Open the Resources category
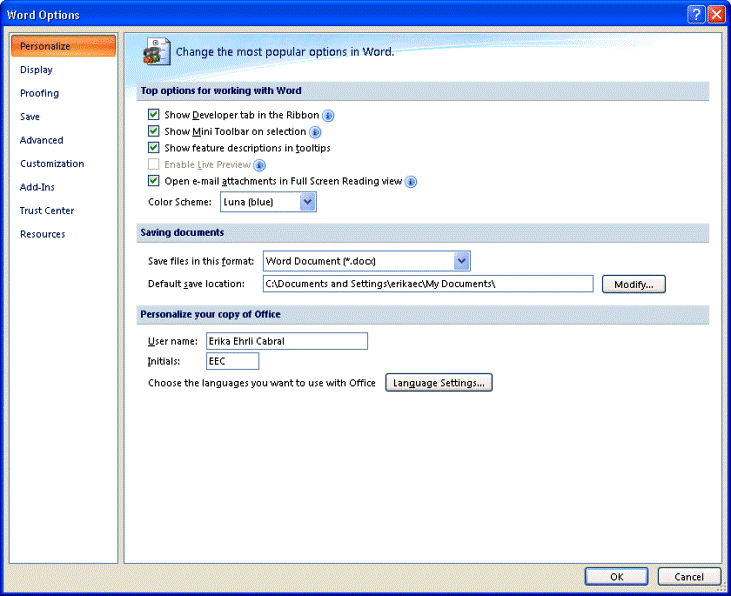 (x=42, y=234)
